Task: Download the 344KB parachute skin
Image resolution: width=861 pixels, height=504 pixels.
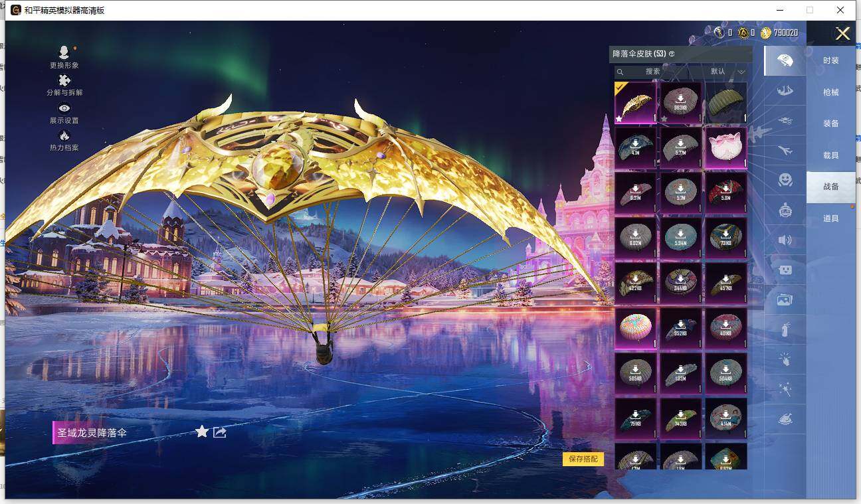Action: click(x=680, y=283)
